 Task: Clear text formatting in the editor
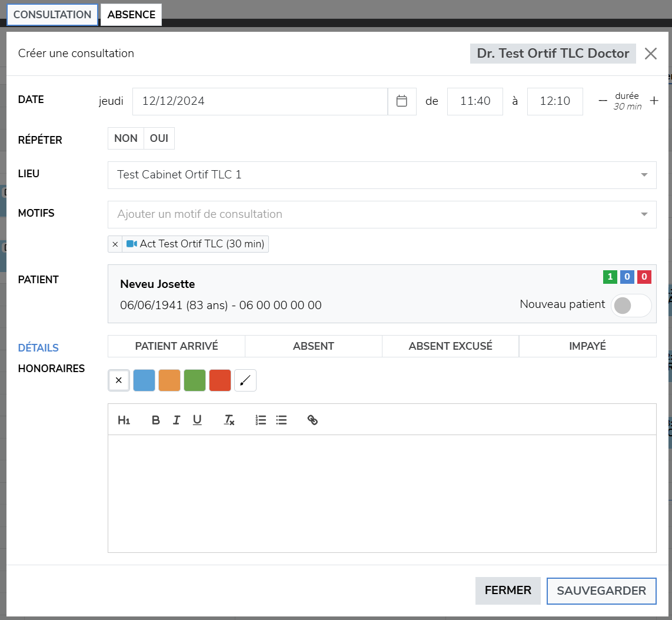[x=229, y=420]
